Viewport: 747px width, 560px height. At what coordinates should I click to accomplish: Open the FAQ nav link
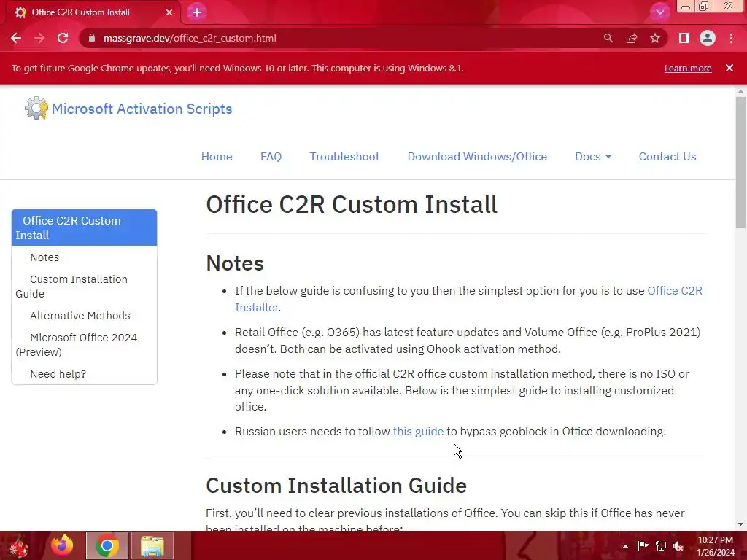tap(271, 157)
